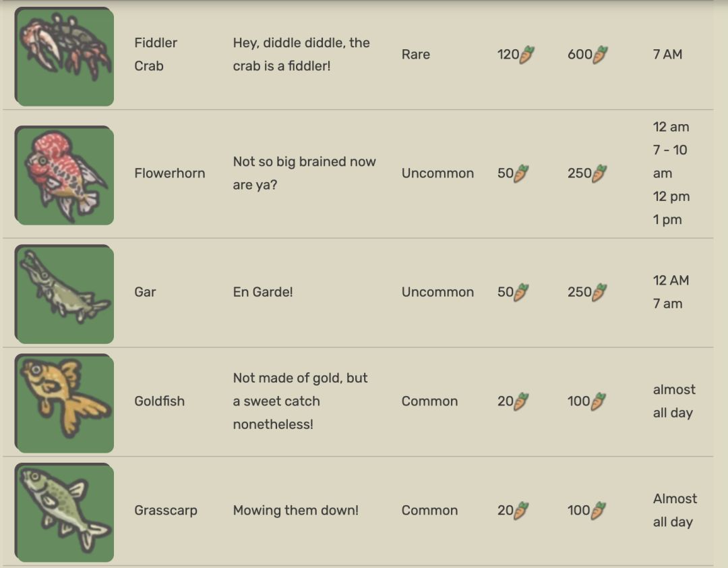Image resolution: width=728 pixels, height=568 pixels.
Task: Select the "En Garde!" description text
Action: click(263, 292)
